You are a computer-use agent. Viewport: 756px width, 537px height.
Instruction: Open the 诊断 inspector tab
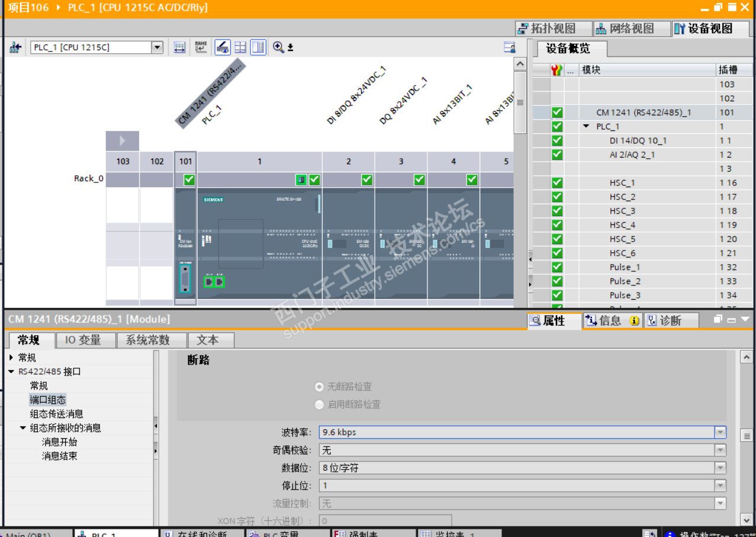click(671, 321)
